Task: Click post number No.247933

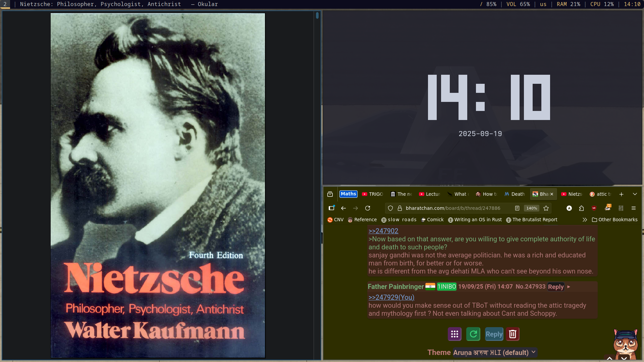Action: pyautogui.click(x=531, y=287)
